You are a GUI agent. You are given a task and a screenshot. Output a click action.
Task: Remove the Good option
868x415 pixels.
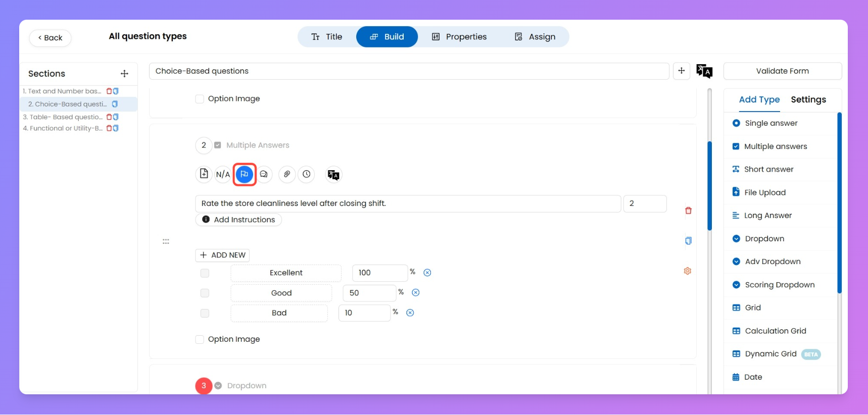point(416,293)
